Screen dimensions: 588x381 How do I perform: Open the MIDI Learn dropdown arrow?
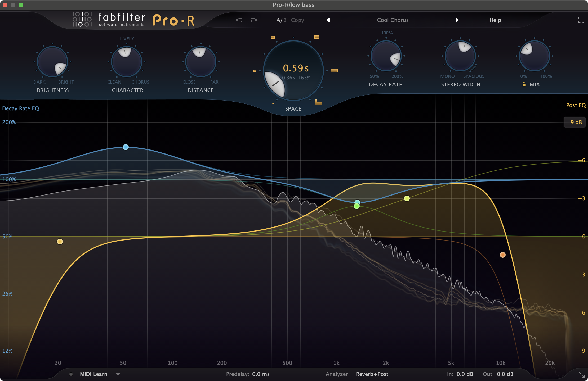click(x=118, y=374)
